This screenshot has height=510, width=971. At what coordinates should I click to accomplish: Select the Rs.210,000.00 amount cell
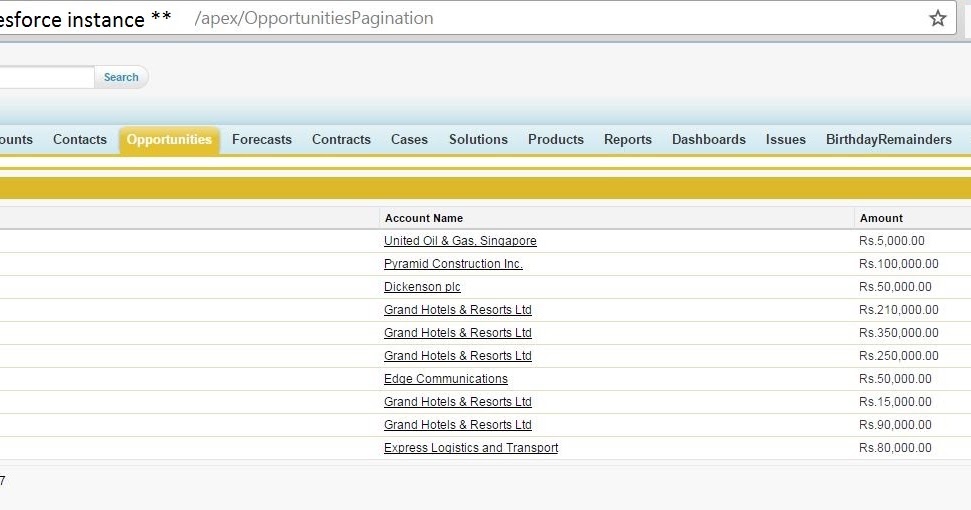click(x=899, y=309)
